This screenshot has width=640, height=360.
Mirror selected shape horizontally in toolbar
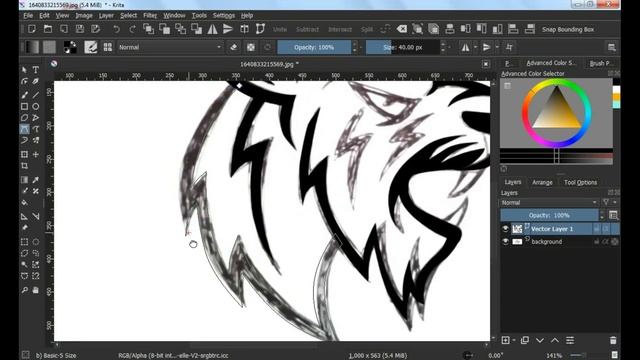(213, 29)
